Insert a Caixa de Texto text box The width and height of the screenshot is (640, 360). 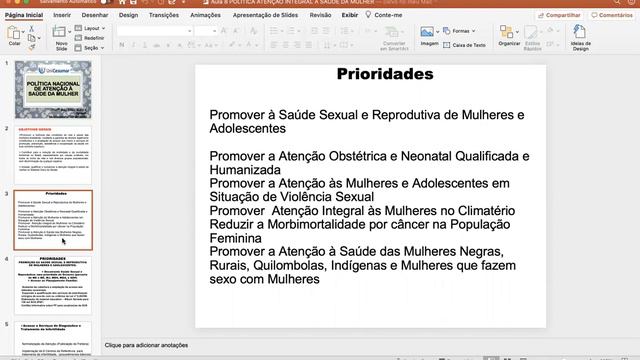tap(464, 45)
